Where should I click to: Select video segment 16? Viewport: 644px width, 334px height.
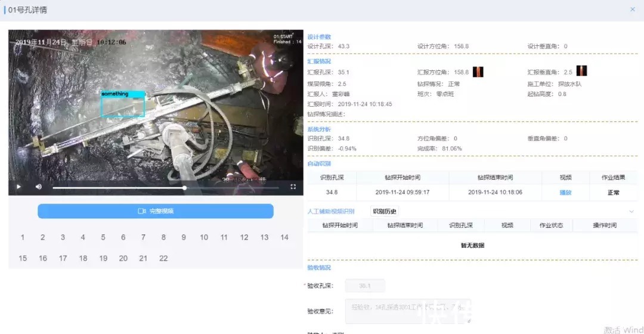[x=43, y=258]
